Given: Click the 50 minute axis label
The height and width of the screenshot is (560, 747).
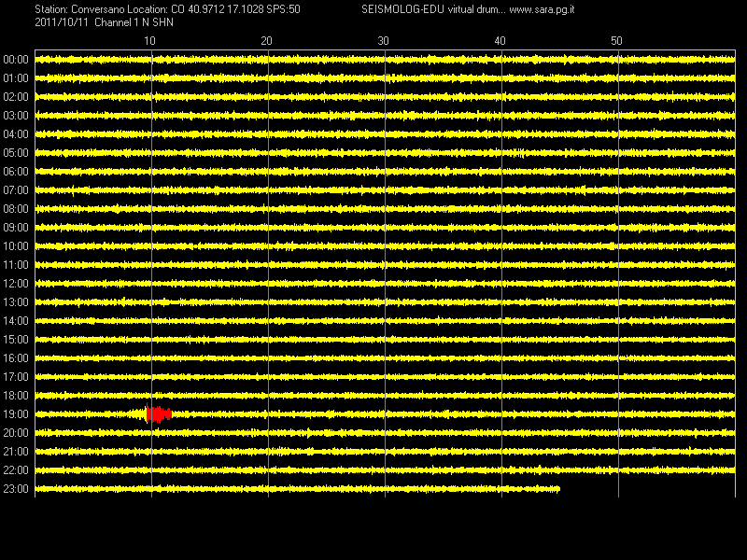Looking at the screenshot, I should tap(616, 41).
